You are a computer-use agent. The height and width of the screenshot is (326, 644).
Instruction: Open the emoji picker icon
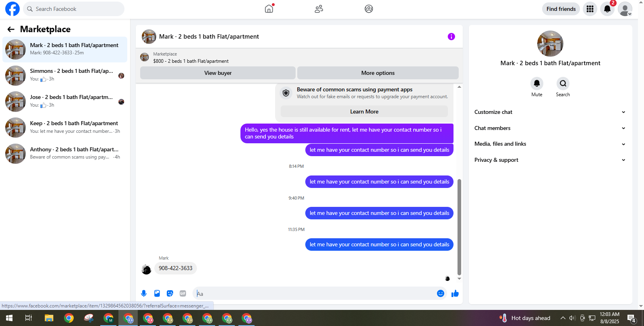coord(441,293)
